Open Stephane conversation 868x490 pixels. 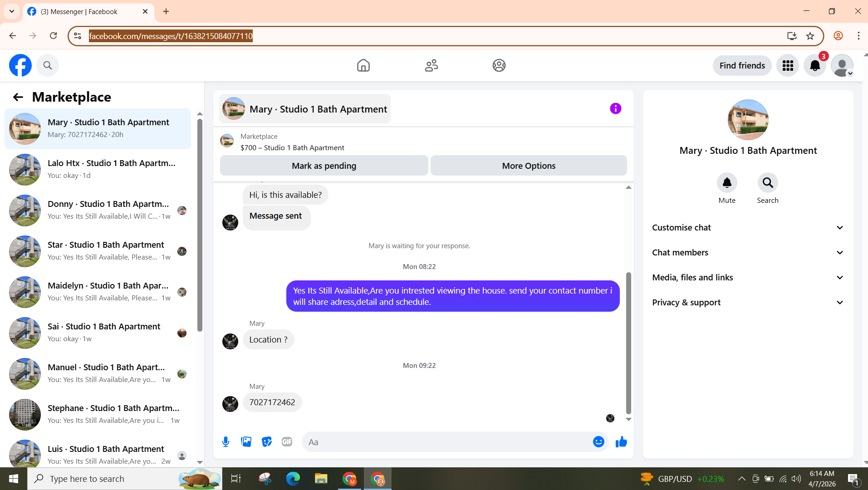[x=98, y=415]
